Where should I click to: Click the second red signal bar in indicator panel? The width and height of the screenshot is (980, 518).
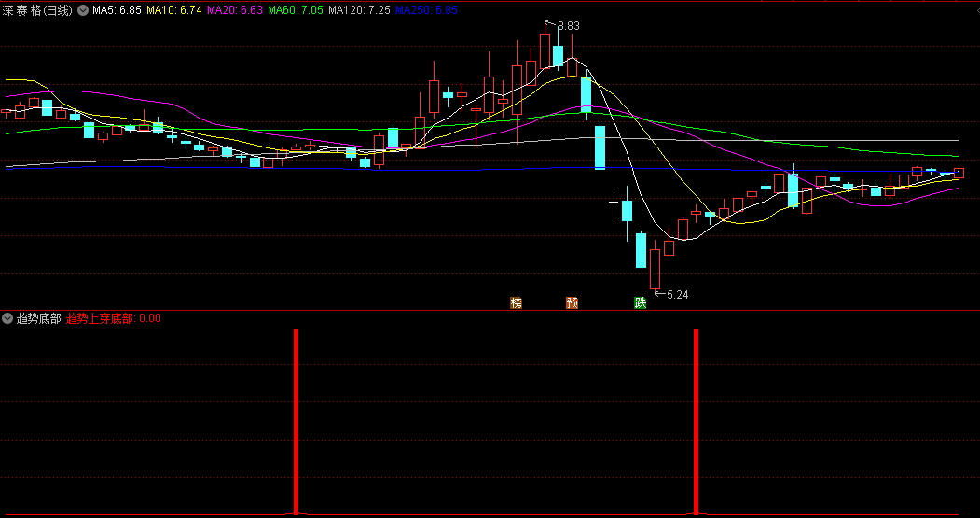[696, 421]
